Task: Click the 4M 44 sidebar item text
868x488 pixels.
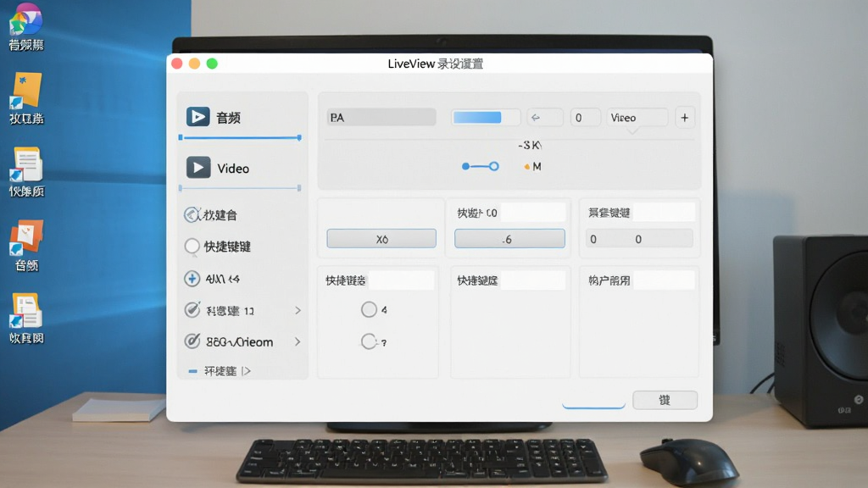Action: [223, 279]
